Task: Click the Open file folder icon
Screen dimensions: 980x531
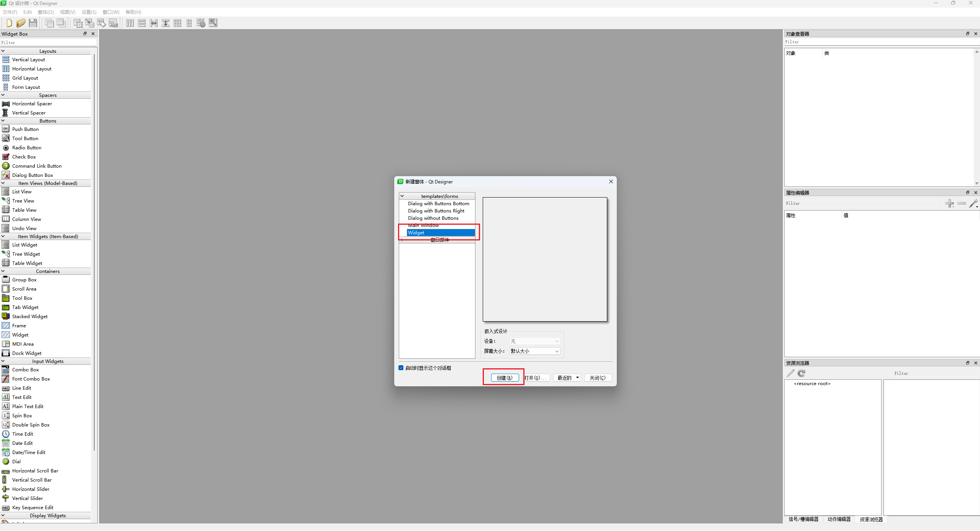Action: coord(21,23)
